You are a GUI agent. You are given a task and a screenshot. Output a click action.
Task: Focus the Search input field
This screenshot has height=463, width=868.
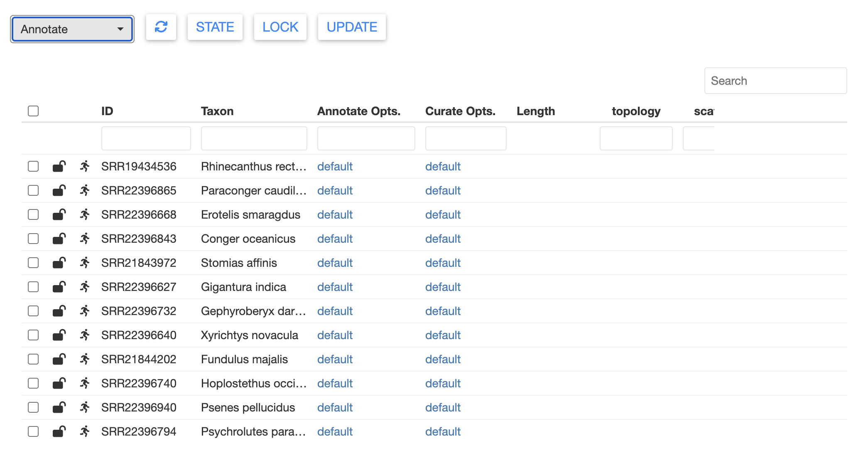(x=775, y=81)
